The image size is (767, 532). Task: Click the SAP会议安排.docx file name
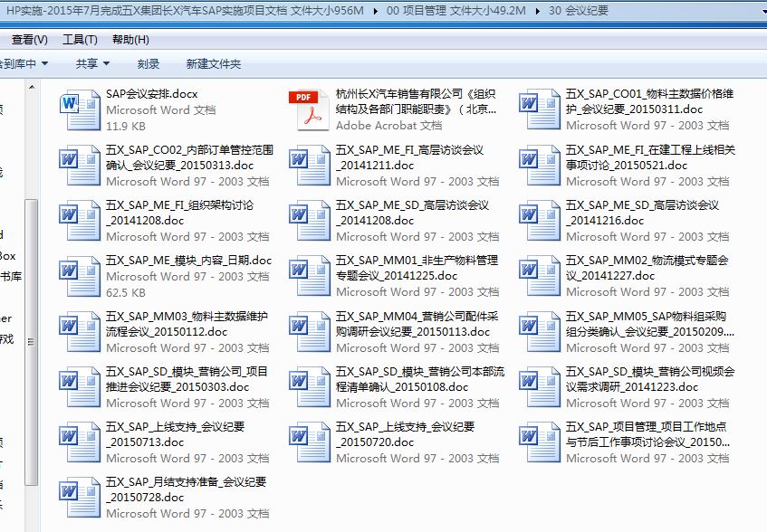click(x=152, y=94)
